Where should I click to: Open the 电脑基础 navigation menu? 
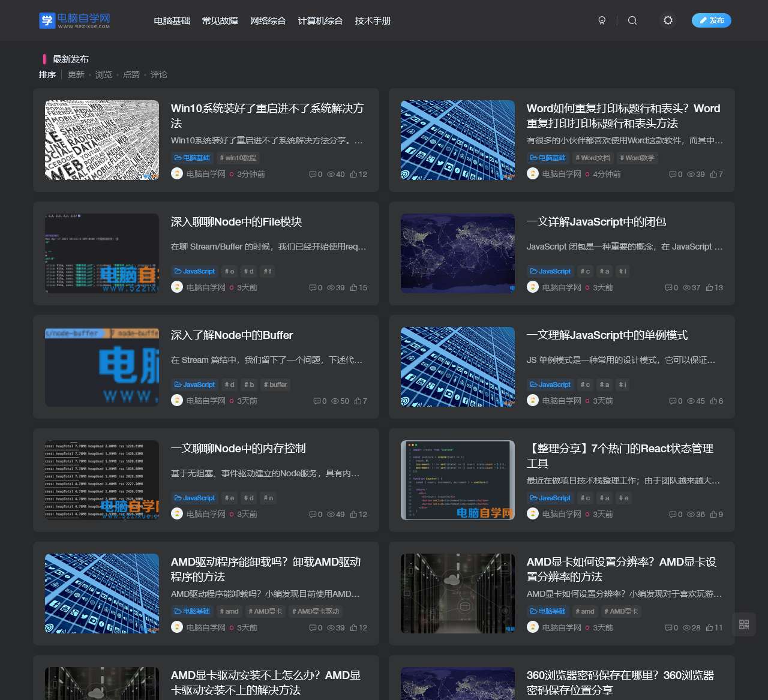pyautogui.click(x=172, y=21)
